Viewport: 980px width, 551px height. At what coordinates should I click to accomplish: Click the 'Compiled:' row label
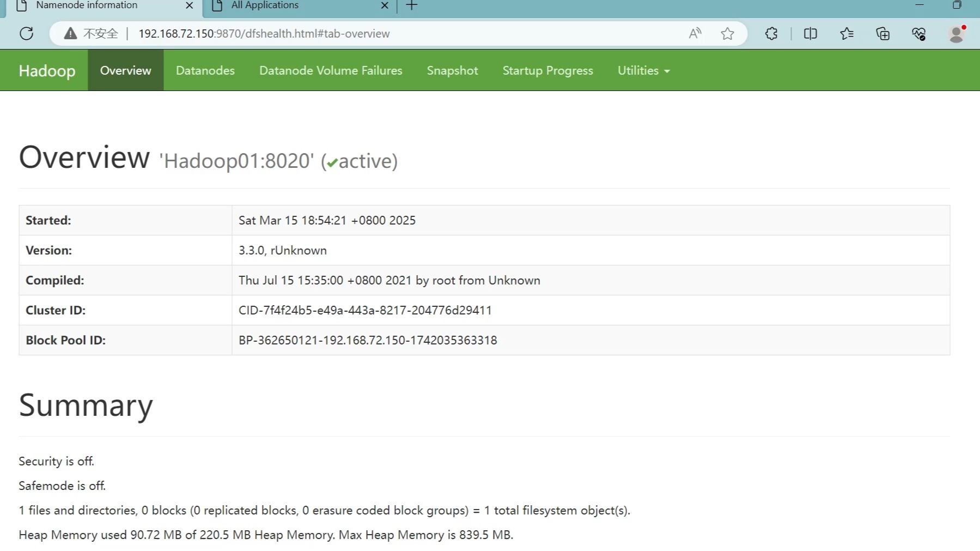(x=55, y=280)
